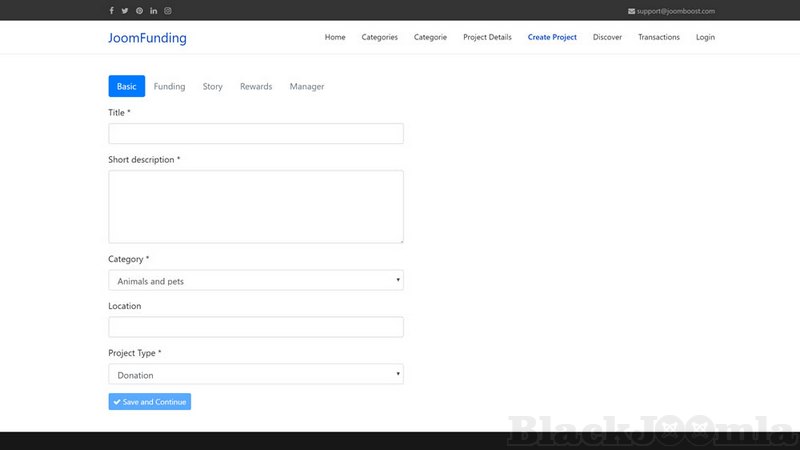Open the Facebook social icon
The height and width of the screenshot is (450, 800).
coord(111,11)
